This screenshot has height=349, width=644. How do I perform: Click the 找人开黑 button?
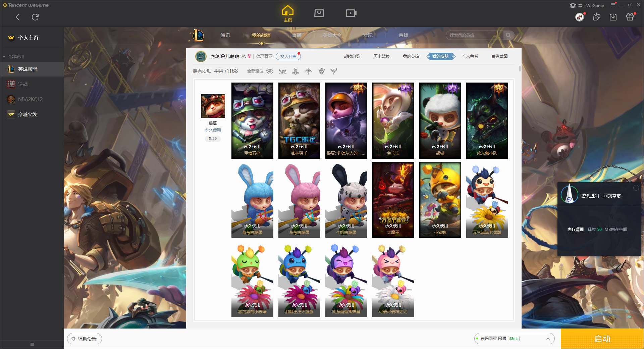click(x=288, y=56)
